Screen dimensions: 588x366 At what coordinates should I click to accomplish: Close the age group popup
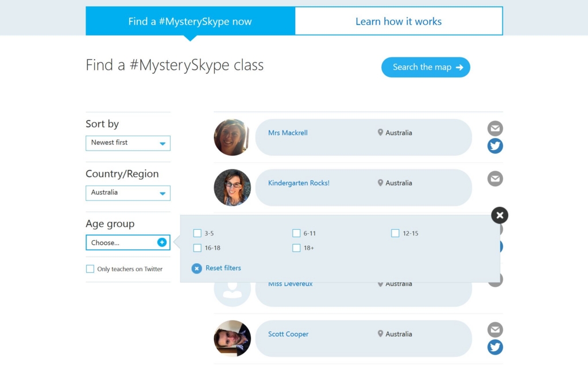[500, 215]
